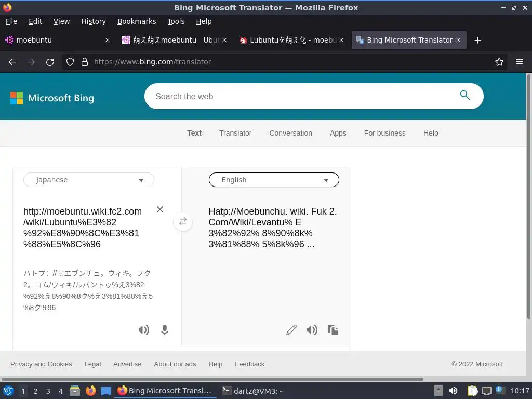Swap source and target languages
This screenshot has height=399, width=532.
[183, 221]
